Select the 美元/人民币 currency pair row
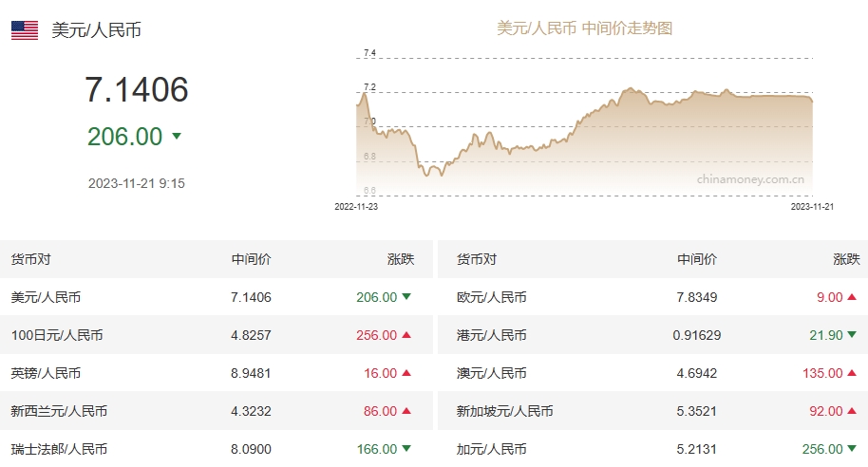Image resolution: width=868 pixels, height=467 pixels. pyautogui.click(x=46, y=297)
